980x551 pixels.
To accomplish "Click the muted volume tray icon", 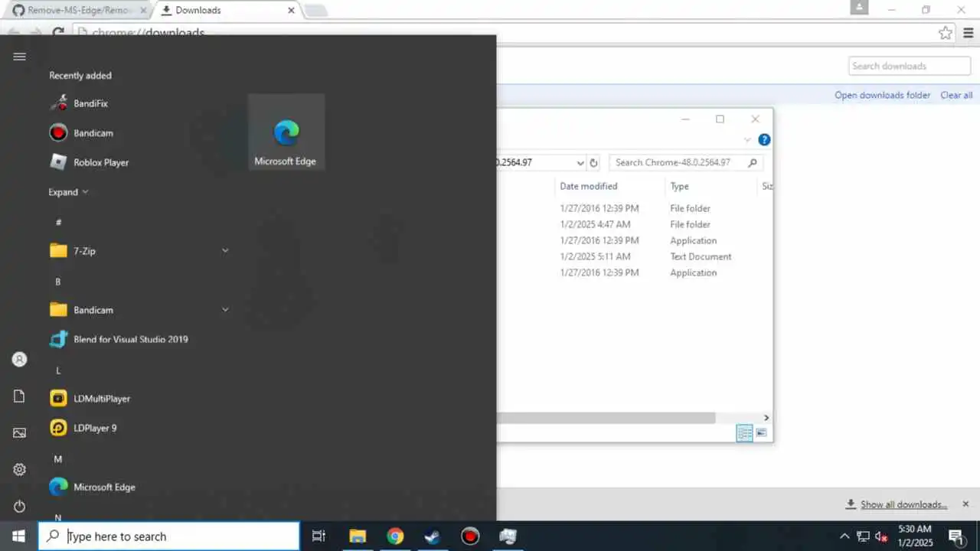I will pos(881,536).
